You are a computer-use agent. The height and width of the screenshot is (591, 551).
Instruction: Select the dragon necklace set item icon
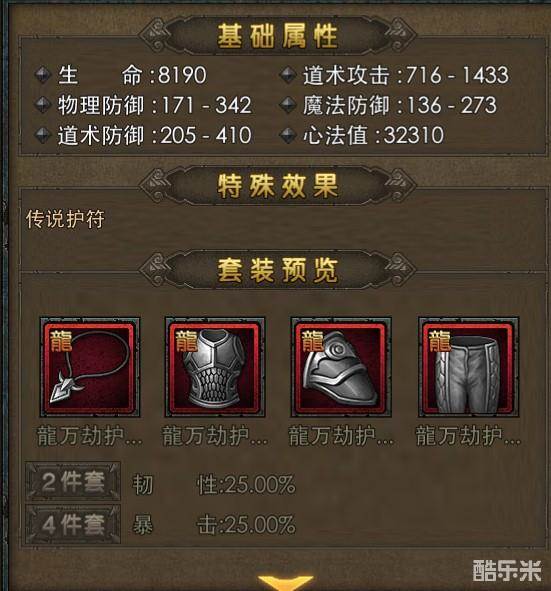(x=90, y=367)
